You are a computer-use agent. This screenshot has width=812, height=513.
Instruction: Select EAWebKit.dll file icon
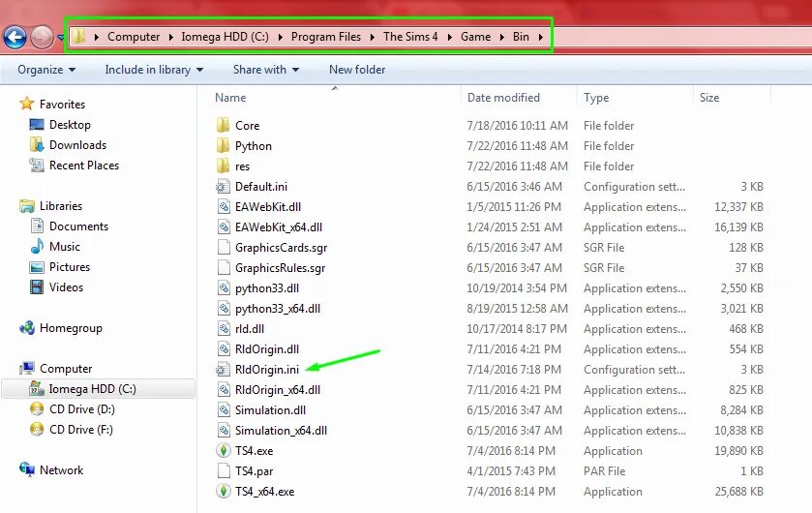coord(224,206)
